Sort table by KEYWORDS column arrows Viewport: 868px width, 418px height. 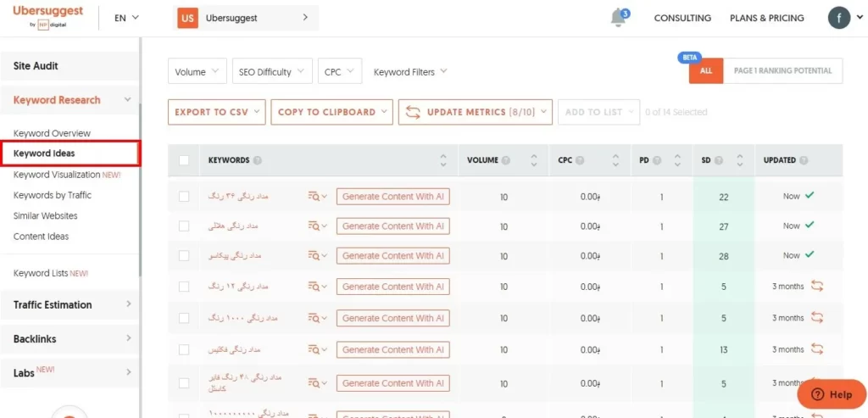coord(442,160)
